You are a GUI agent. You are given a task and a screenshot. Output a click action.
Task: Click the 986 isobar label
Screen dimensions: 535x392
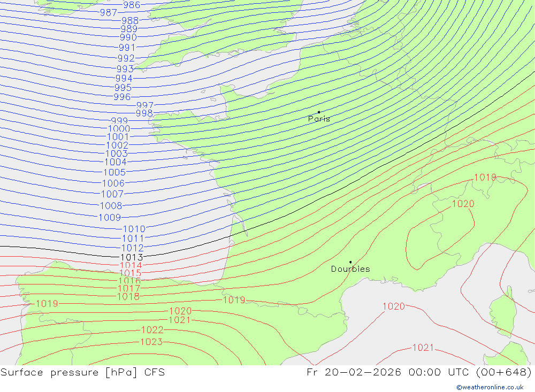coord(132,5)
